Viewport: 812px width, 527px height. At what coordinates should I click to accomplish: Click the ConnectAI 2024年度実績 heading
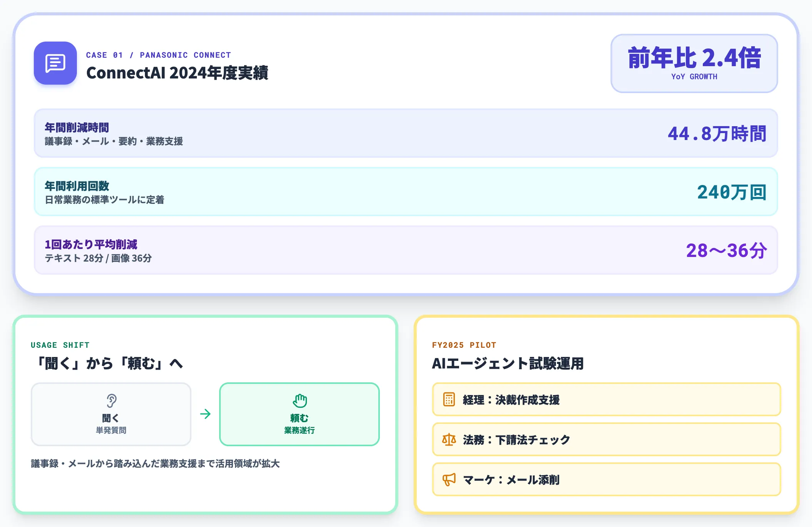[x=177, y=73]
